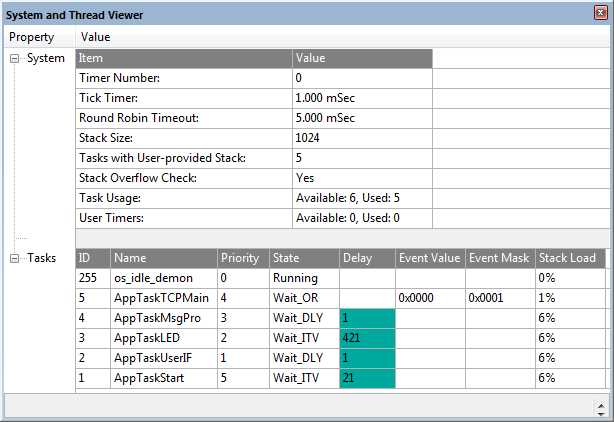
Task: Click the '1%' stack load cell
Action: tap(570, 298)
